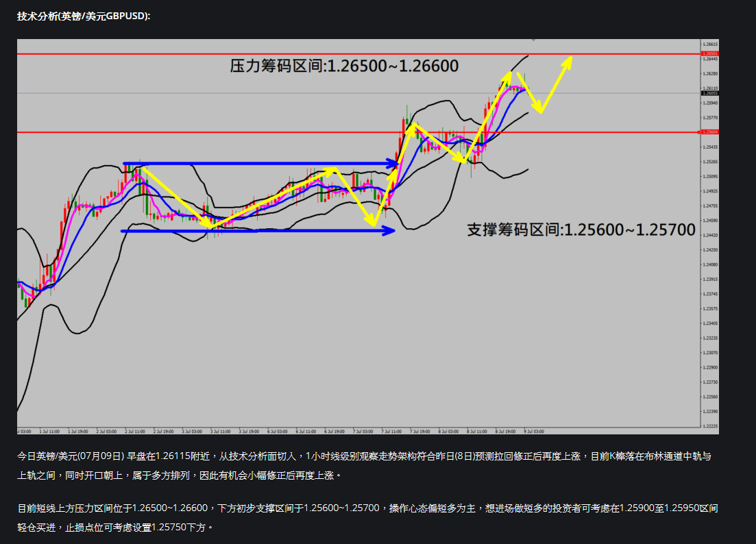This screenshot has width=756, height=544.
Task: Click the 1.22225 price axis value
Action: (710, 426)
